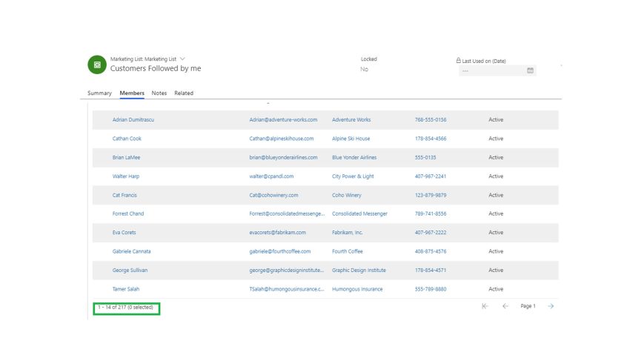Screen dimensions: 644x358
Task: Click phone number 789-741-8556
Action: pos(431,214)
